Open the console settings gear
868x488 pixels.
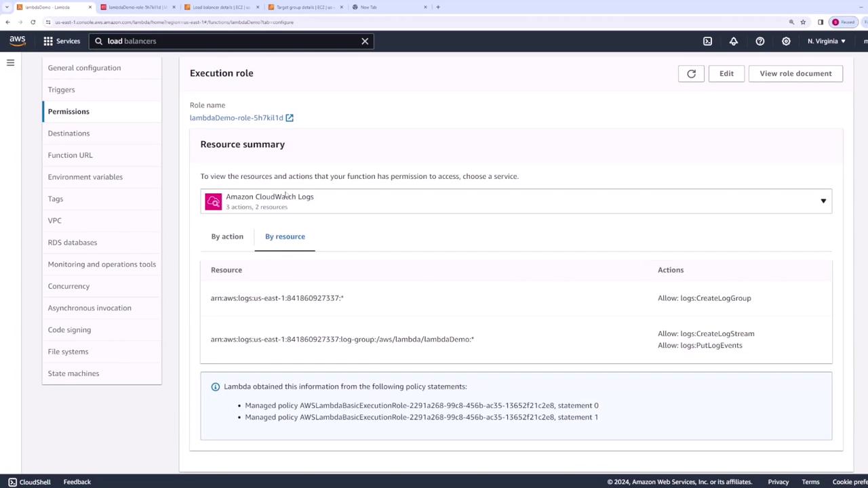pos(786,41)
